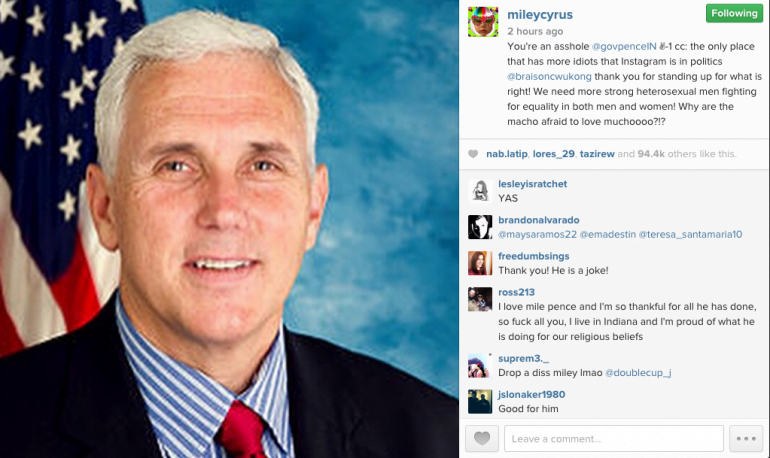
Task: Click freedumbsings' profile picture
Action: click(x=480, y=263)
